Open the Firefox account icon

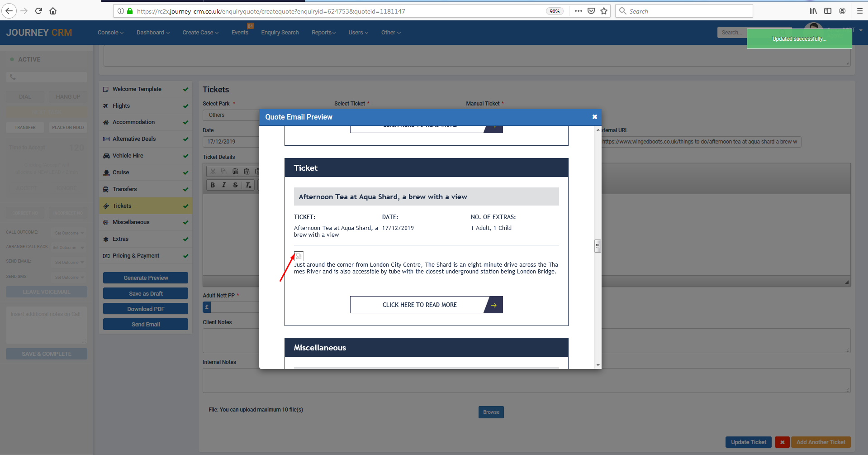pos(842,11)
